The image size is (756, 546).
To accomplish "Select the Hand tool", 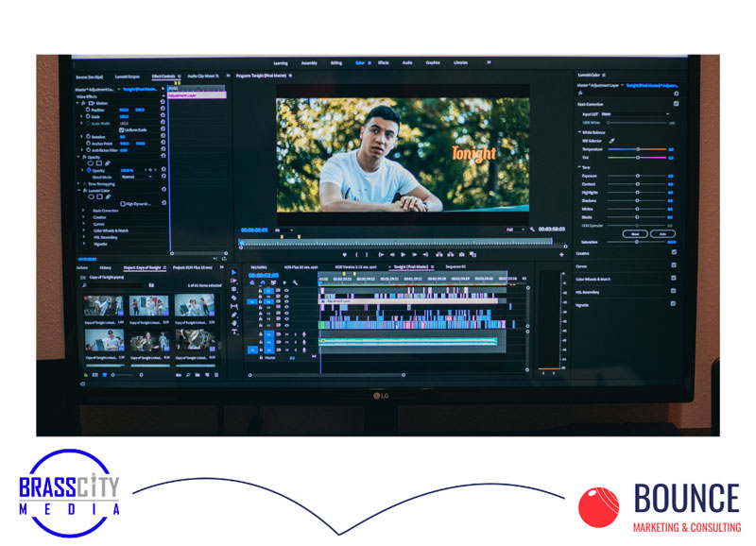I will pyautogui.click(x=233, y=323).
